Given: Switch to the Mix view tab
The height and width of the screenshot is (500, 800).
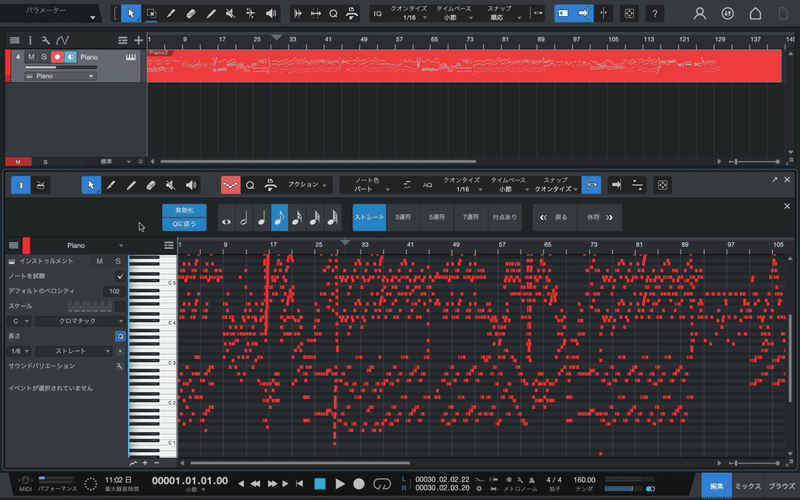Looking at the screenshot, I should click(x=747, y=487).
